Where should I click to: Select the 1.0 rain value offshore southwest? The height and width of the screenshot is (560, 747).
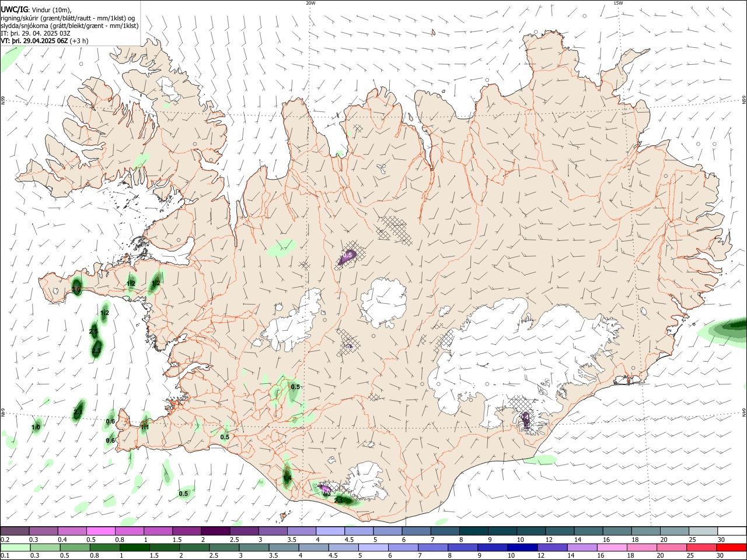[x=36, y=428]
